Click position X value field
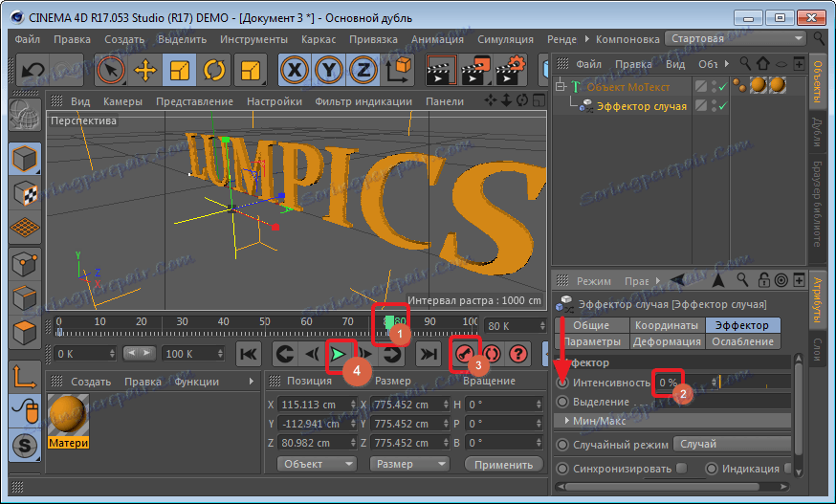Image resolution: width=836 pixels, height=504 pixels. click(316, 405)
